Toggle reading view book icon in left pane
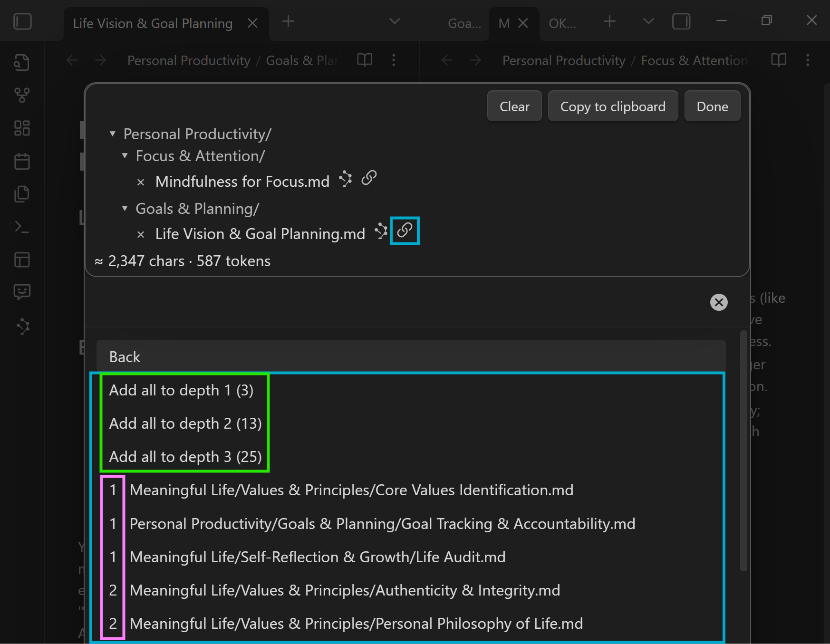The height and width of the screenshot is (644, 830). [x=365, y=60]
